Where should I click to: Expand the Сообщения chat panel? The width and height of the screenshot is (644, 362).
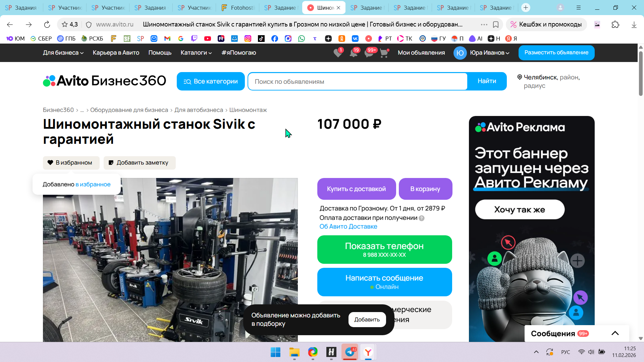tap(615, 333)
